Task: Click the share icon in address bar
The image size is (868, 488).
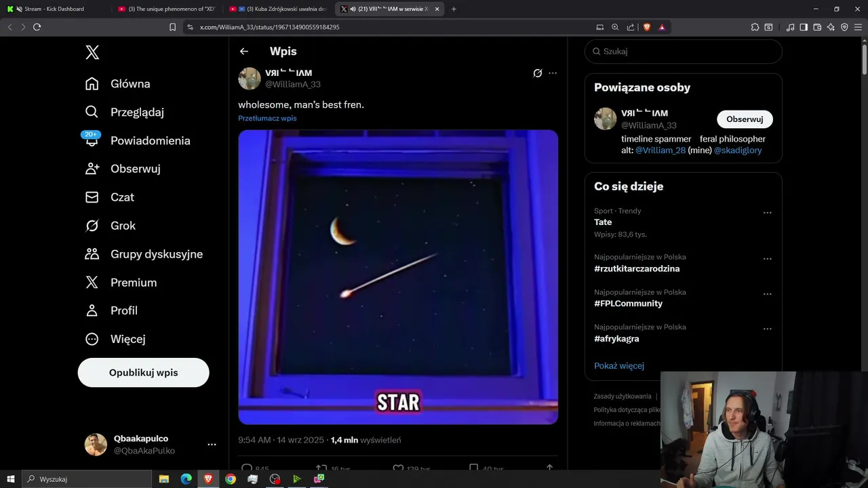Action: (631, 27)
